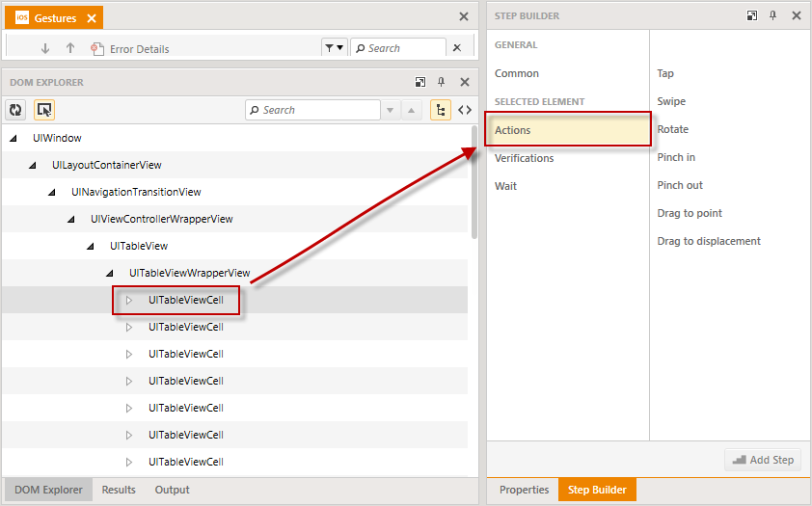Open the Results tab
The height and width of the screenshot is (506, 812).
[119, 490]
